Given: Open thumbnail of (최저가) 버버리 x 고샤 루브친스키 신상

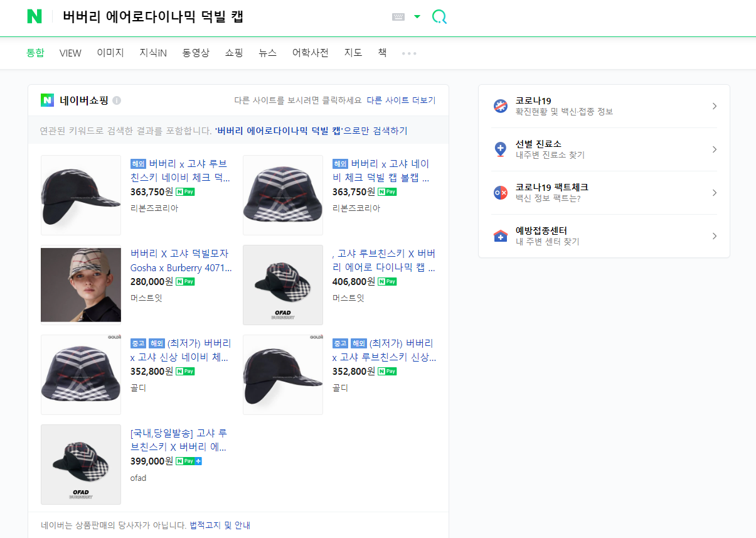Looking at the screenshot, I should 283,375.
